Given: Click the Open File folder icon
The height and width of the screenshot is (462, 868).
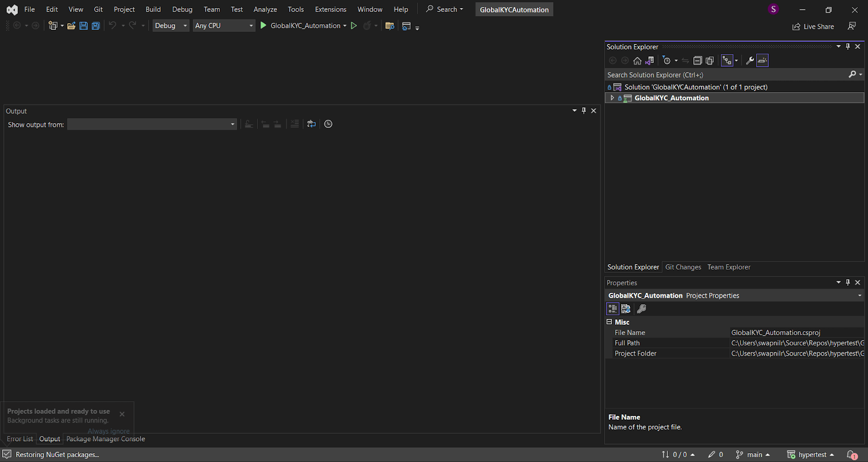Looking at the screenshot, I should pyautogui.click(x=71, y=25).
